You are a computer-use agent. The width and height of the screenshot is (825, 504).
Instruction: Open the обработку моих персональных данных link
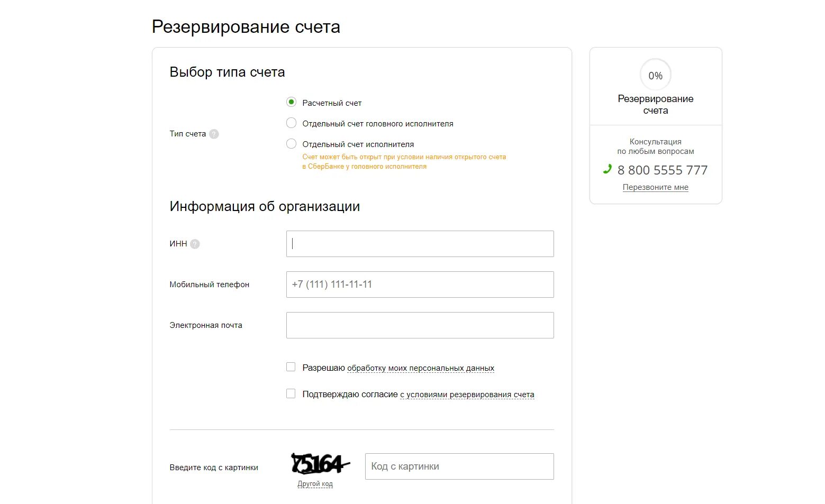tap(421, 368)
